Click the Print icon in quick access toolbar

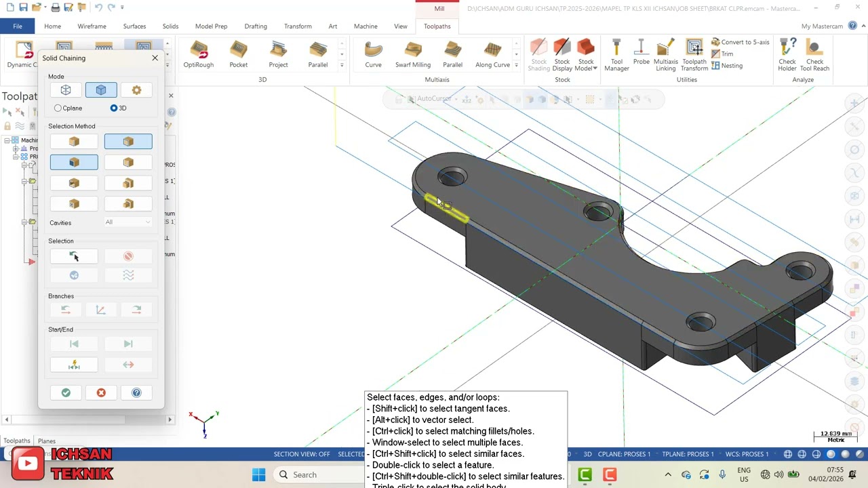56,7
